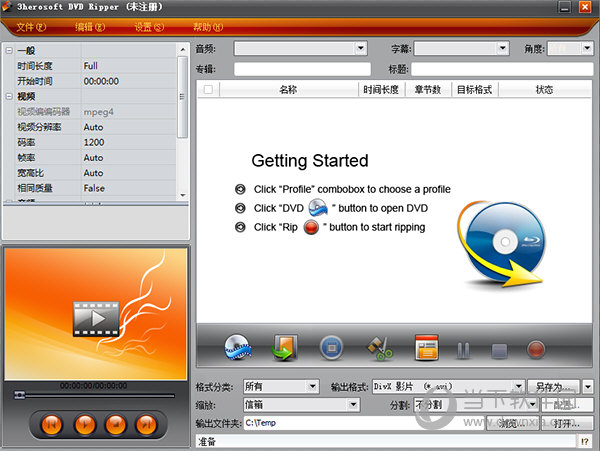This screenshot has height=451, width=600.
Task: Click the blue round square-symbol toolbar icon
Action: coord(331,348)
